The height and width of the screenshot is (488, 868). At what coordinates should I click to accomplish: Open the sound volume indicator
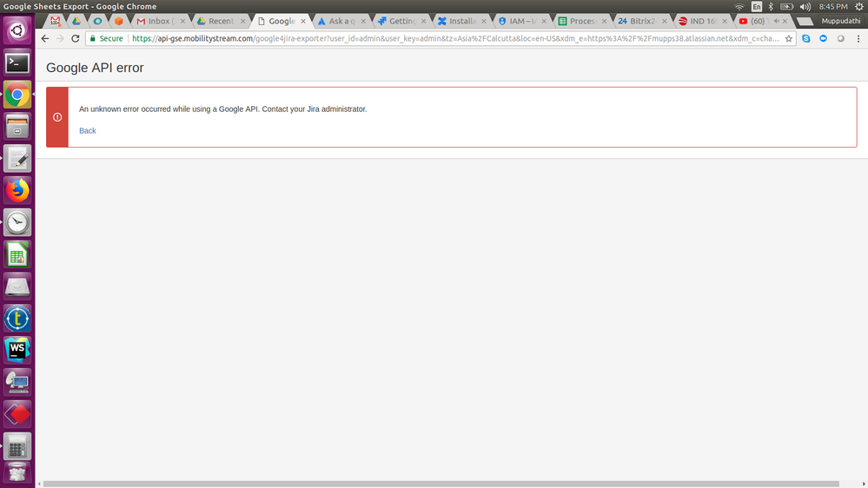[x=805, y=7]
